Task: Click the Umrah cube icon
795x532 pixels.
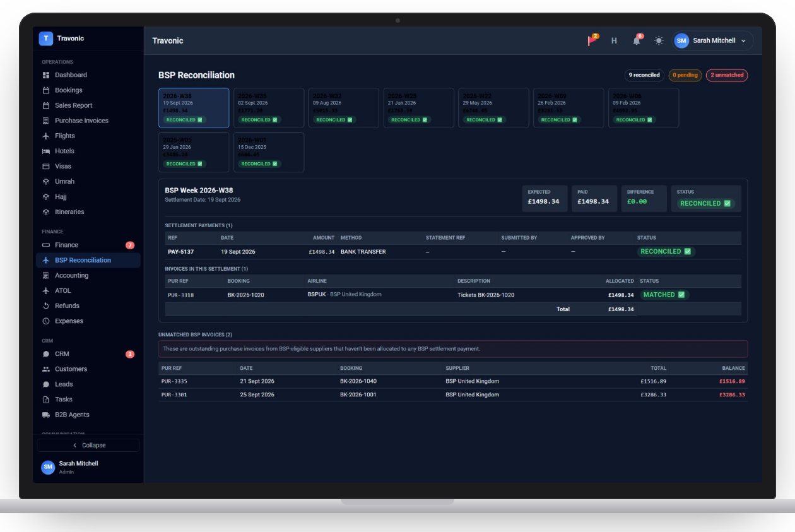Action: pos(45,181)
